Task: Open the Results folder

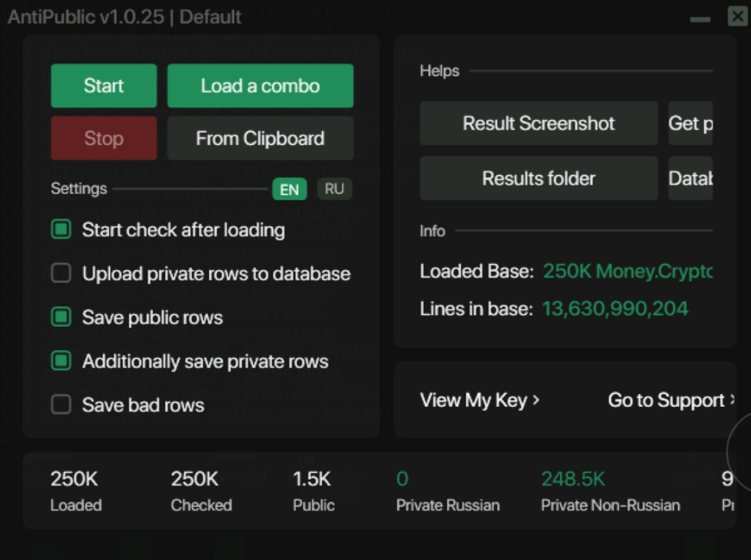Action: point(538,178)
